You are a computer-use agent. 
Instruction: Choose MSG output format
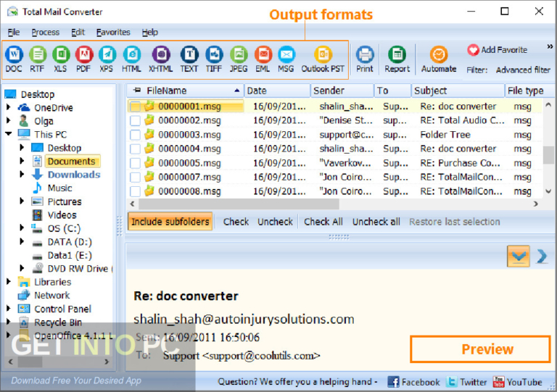[x=286, y=59]
